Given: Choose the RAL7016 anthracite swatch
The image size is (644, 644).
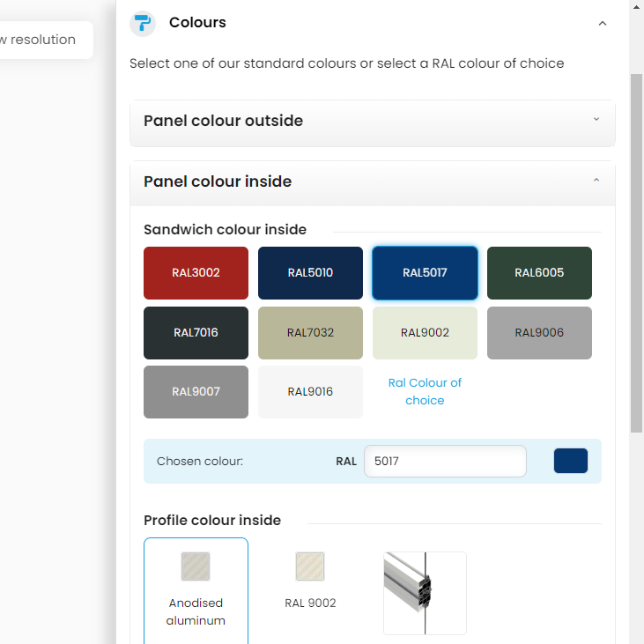Looking at the screenshot, I should coord(196,333).
